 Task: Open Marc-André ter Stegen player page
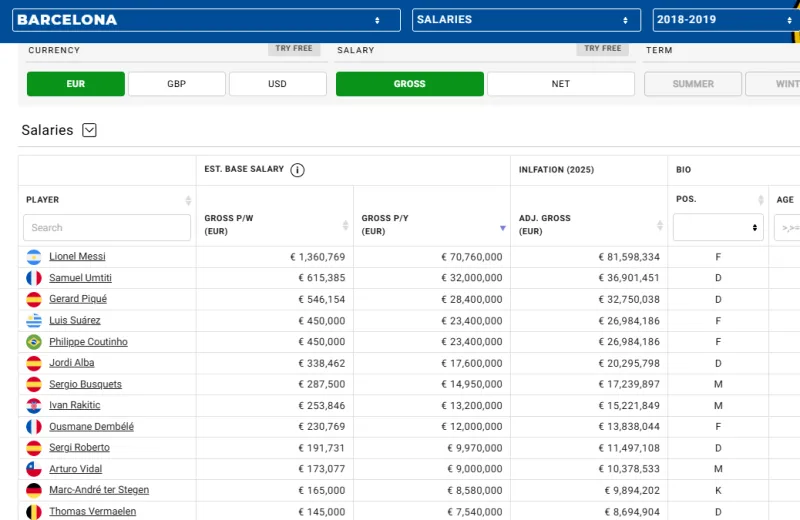(x=99, y=490)
